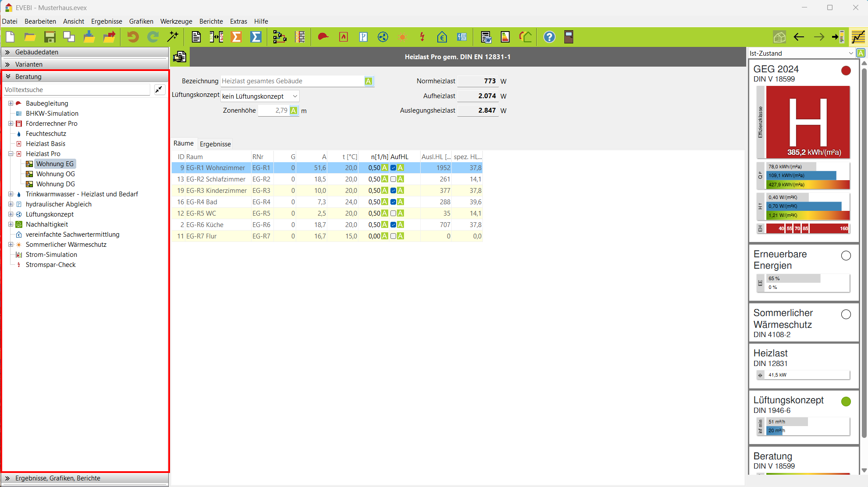868x487 pixels.
Task: Switch to the Ergebnisse tab
Action: pyautogui.click(x=215, y=144)
